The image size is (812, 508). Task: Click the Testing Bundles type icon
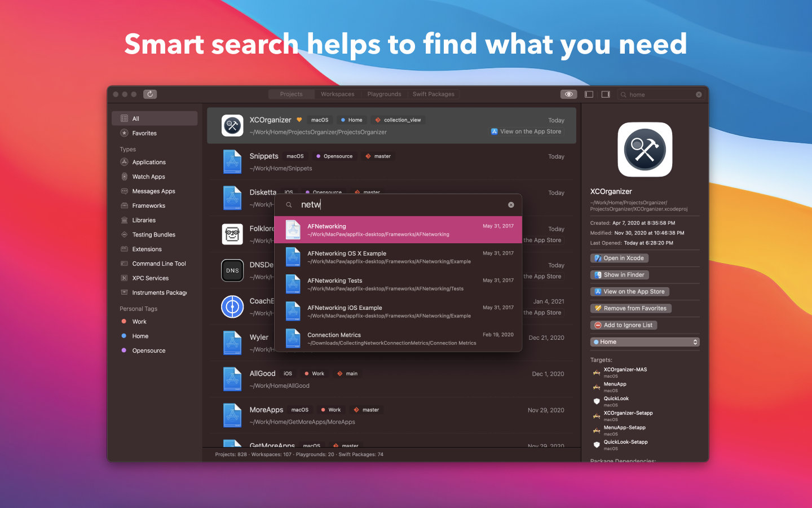pyautogui.click(x=125, y=235)
